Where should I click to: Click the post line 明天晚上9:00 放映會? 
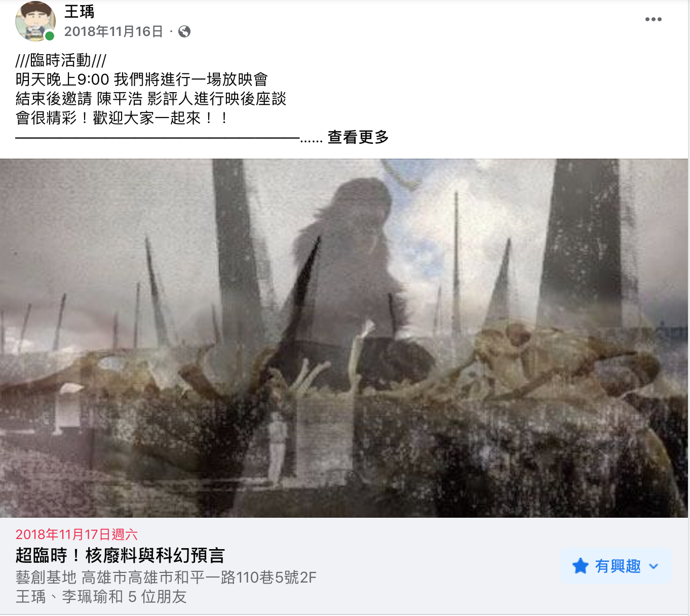pyautogui.click(x=142, y=80)
